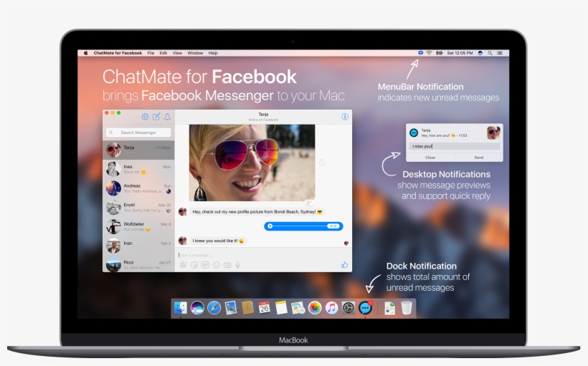Click Close on the notification popup
Screen dimensions: 588x366
(430, 158)
